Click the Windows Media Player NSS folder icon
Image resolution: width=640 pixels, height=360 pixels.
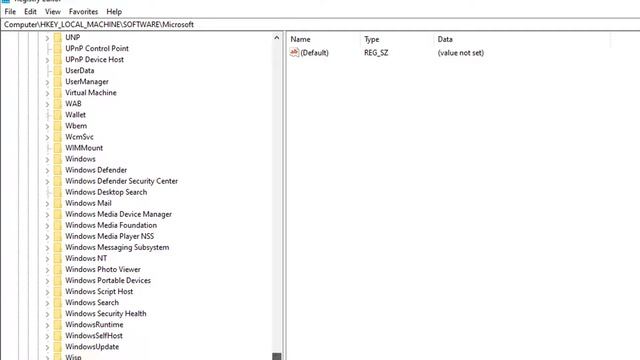coord(58,236)
